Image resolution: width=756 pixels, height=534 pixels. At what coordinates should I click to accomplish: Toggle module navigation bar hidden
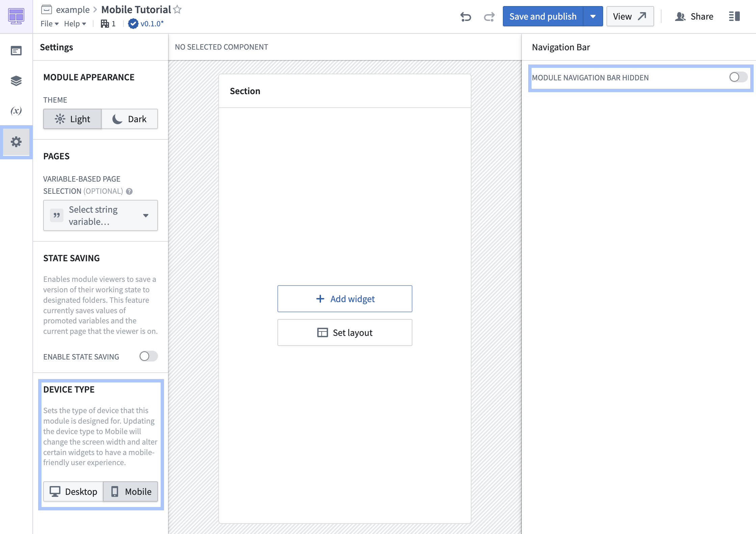[738, 77]
